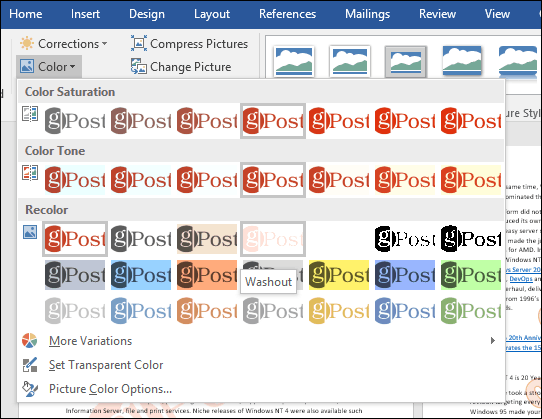
Task: Expand More Variations submenu arrow
Action: point(493,341)
